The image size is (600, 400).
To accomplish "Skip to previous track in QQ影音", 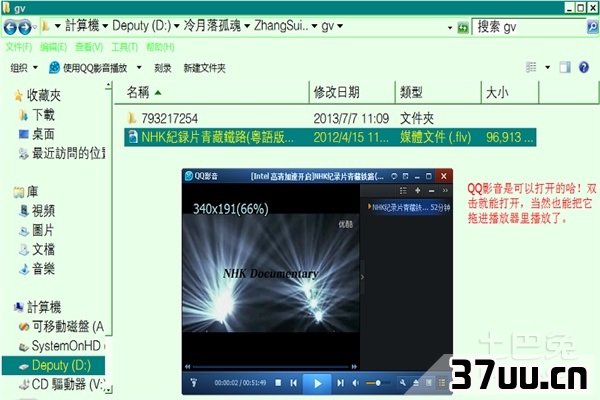I will click(x=293, y=382).
